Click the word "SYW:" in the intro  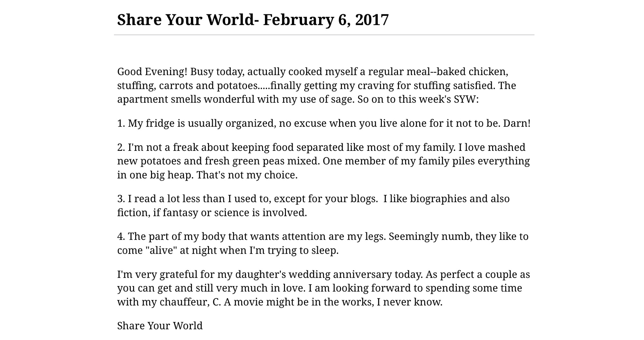tap(466, 99)
